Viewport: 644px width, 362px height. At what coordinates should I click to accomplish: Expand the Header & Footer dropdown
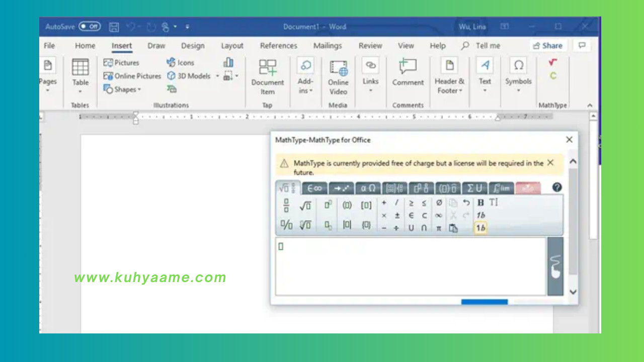(450, 76)
